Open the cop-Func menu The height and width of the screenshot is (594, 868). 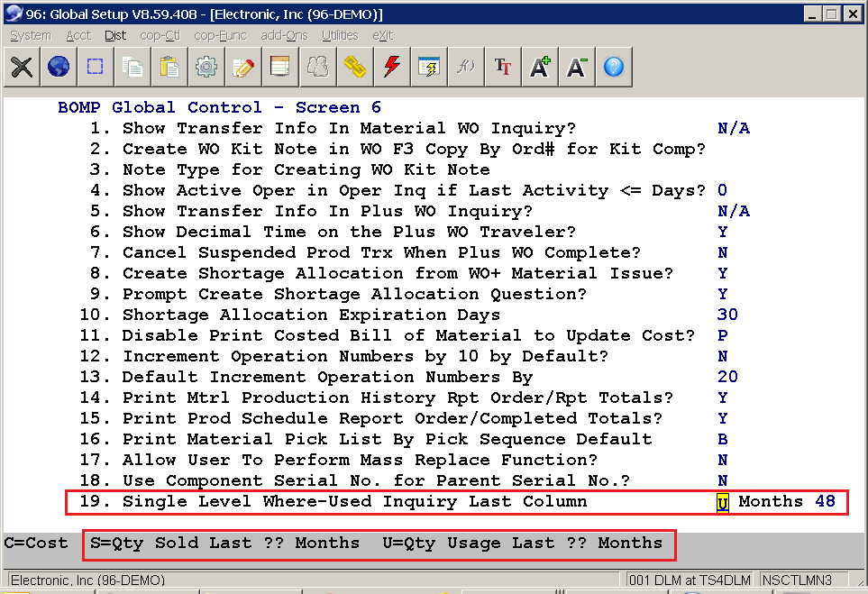click(x=220, y=35)
